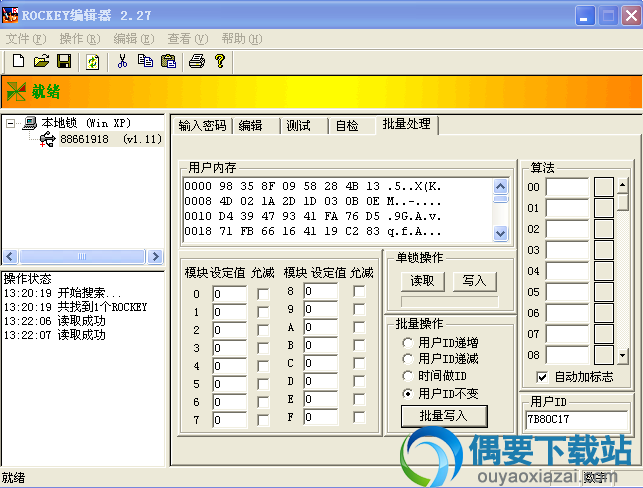Click the USB dongle icon beside 88661918
This screenshot has width=643, height=488.
[x=48, y=139]
